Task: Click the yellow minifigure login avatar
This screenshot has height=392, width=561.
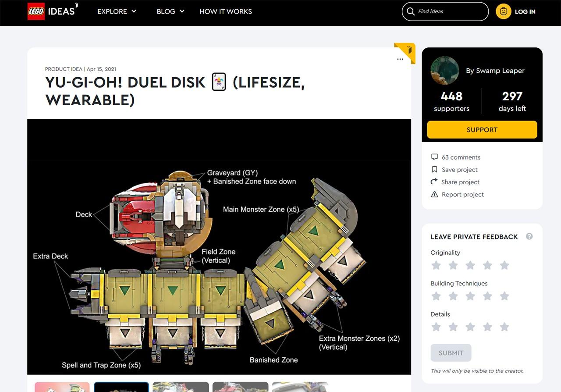Action: tap(504, 11)
